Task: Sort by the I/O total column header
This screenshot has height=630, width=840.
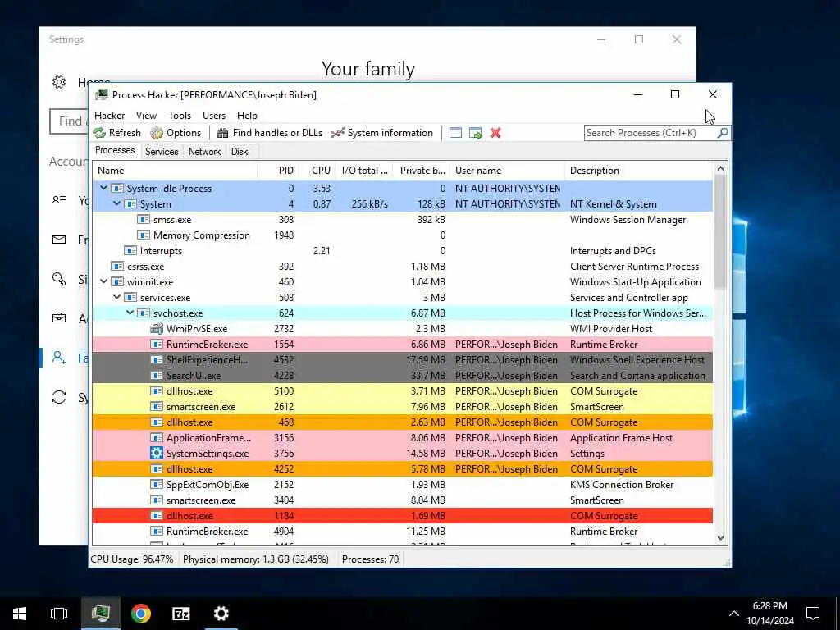Action: click(x=364, y=171)
